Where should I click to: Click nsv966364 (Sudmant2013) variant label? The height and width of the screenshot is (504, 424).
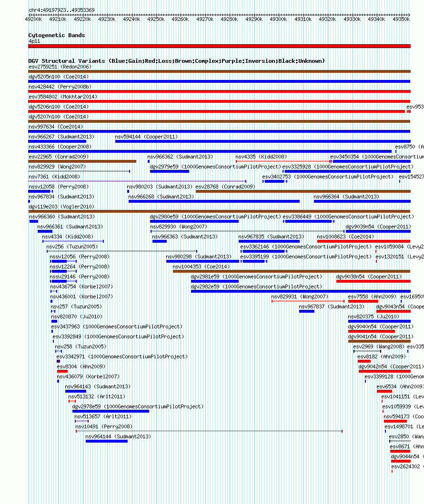point(346,197)
